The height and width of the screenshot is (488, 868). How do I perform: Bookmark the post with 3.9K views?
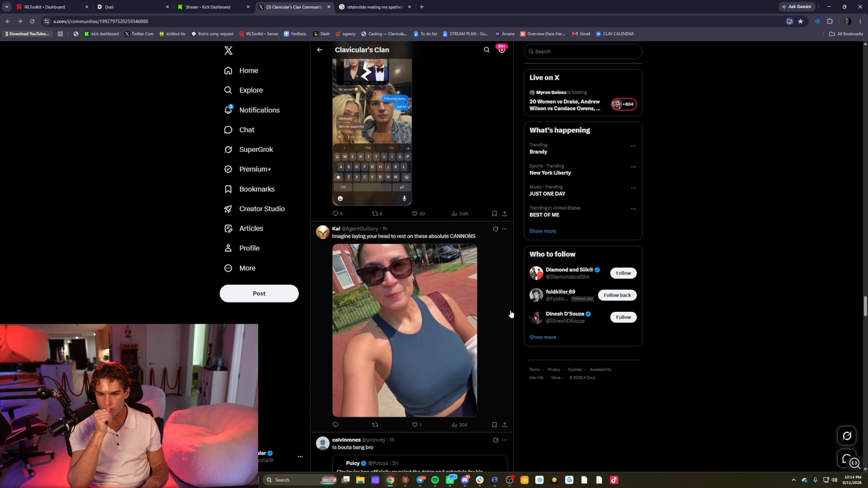[494, 214]
